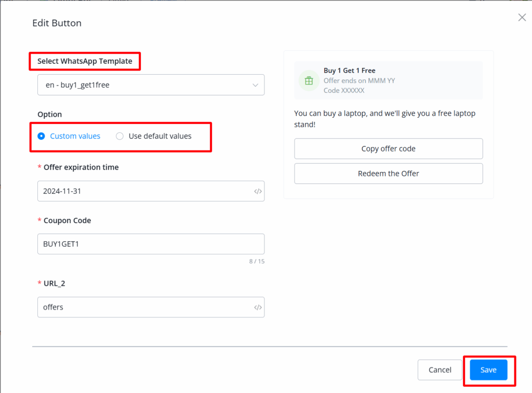Save the button configuration

[488, 370]
